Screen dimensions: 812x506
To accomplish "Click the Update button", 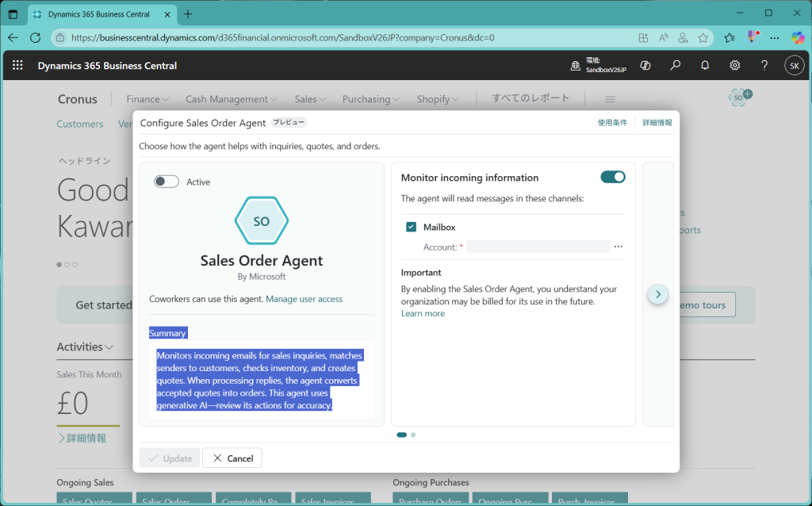I will [x=170, y=458].
